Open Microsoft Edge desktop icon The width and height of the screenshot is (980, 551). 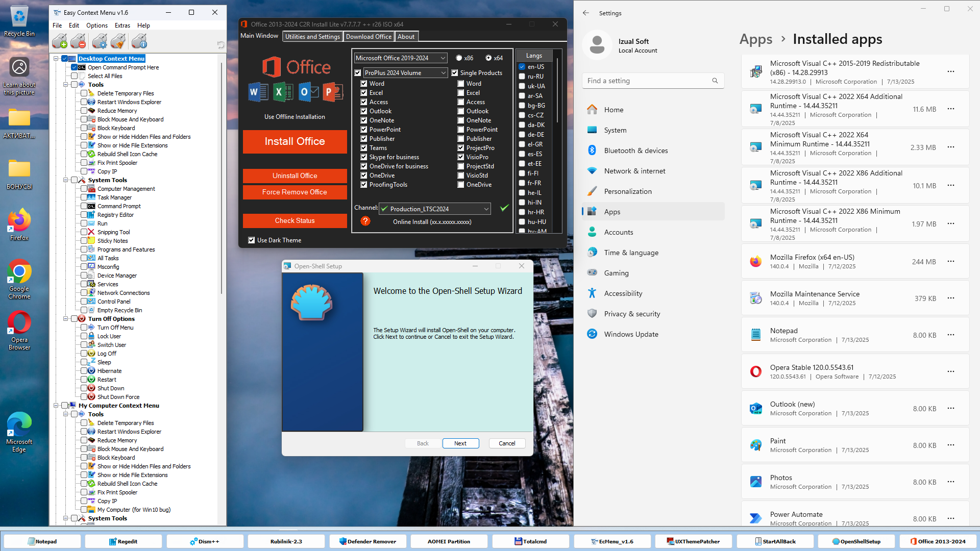[x=19, y=433]
